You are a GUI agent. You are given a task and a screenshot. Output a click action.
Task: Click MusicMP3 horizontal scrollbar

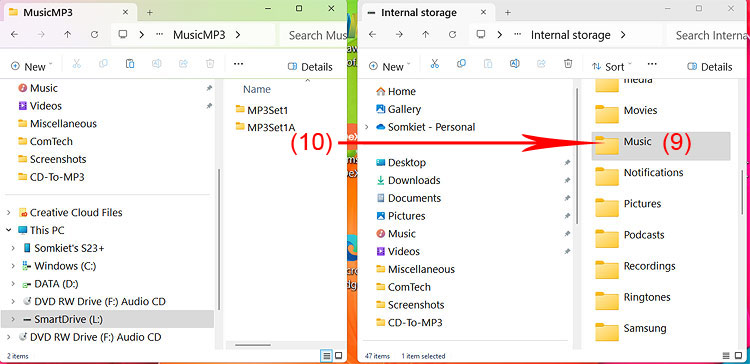point(253,344)
